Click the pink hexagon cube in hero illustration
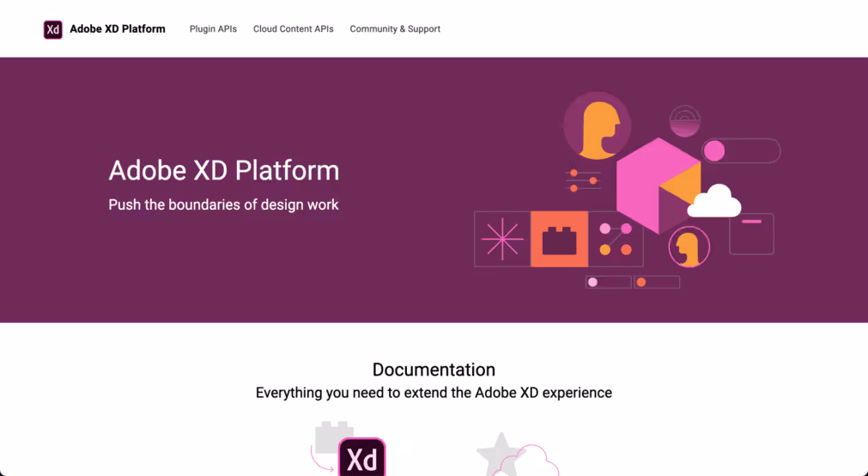The height and width of the screenshot is (476, 868). point(659,186)
